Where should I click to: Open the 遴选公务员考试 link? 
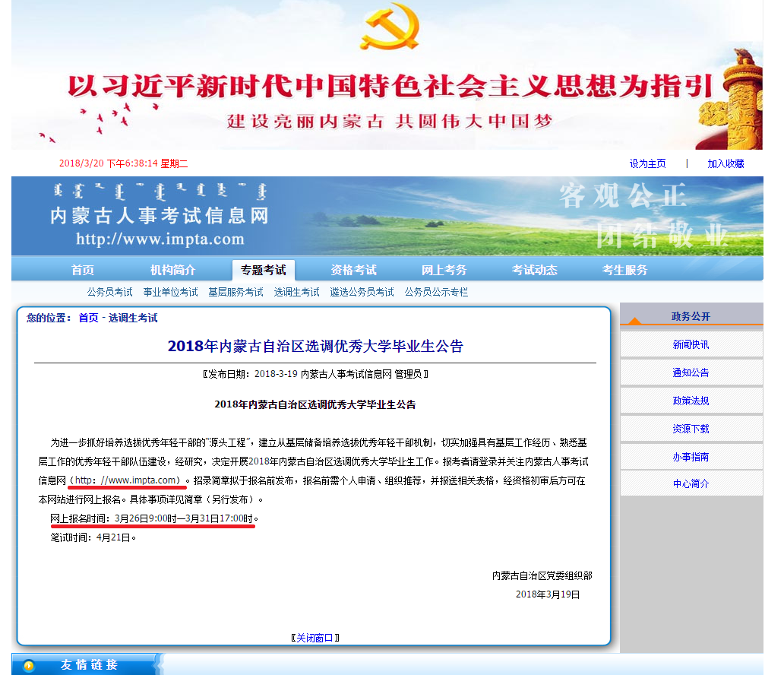click(362, 292)
